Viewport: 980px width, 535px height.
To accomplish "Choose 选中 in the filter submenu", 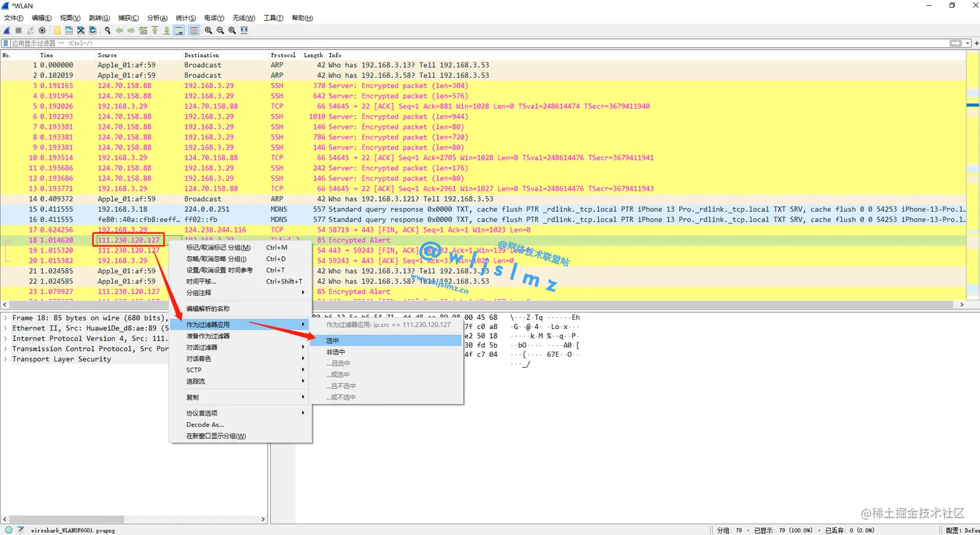I will [x=386, y=341].
